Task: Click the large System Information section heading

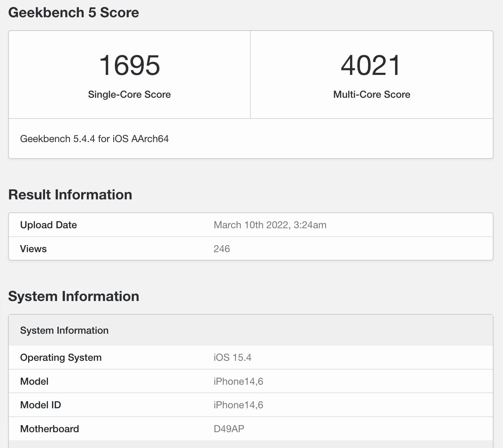Action: pyautogui.click(x=74, y=296)
